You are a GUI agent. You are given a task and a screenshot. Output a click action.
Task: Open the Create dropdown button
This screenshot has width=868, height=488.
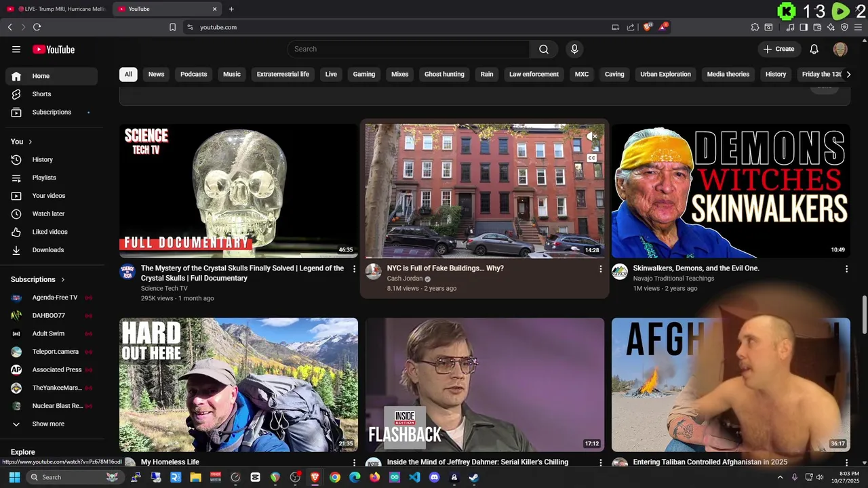tap(778, 49)
